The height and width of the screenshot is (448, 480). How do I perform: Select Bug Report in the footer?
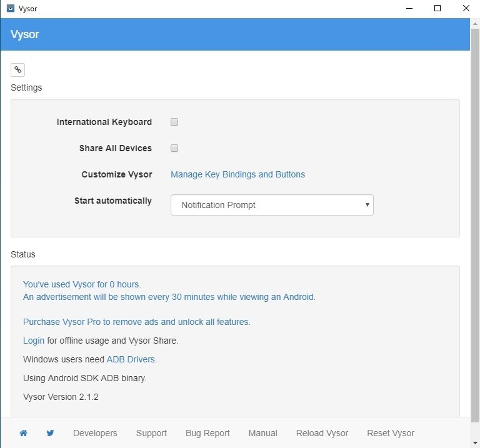click(207, 433)
